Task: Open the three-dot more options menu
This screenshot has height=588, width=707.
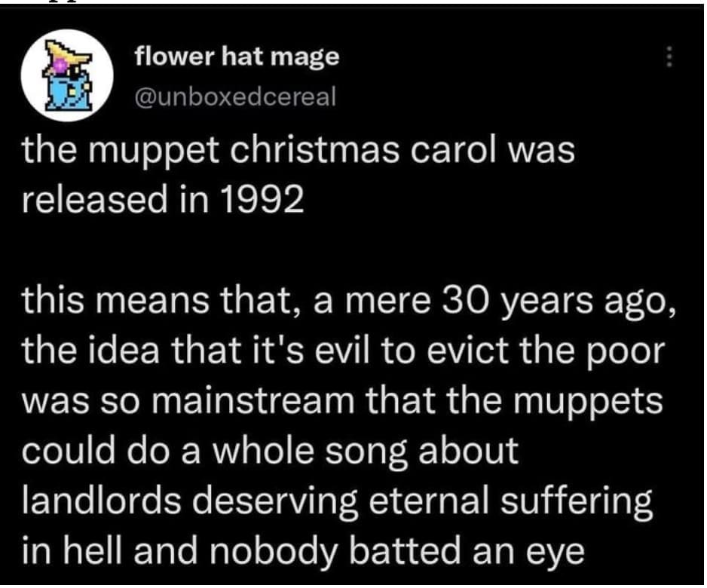Action: (x=666, y=57)
